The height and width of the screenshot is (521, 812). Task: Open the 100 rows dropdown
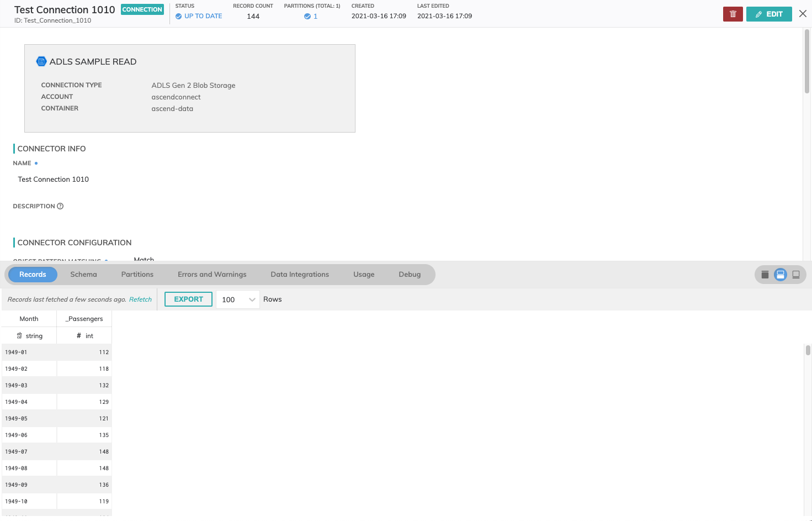(238, 299)
